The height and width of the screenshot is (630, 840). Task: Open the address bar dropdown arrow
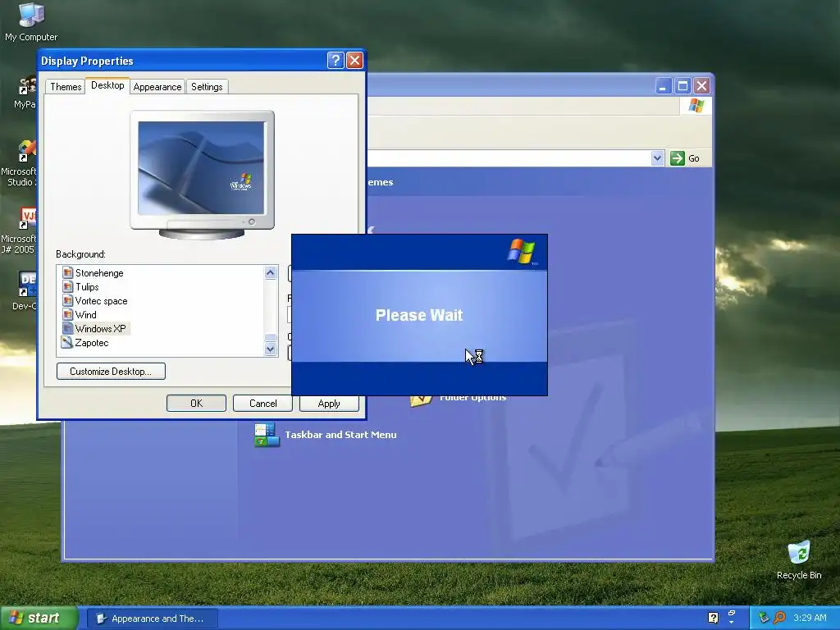coord(657,158)
